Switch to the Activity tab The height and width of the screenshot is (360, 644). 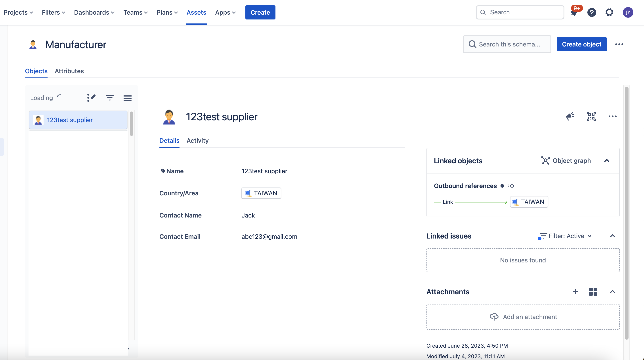click(x=197, y=140)
